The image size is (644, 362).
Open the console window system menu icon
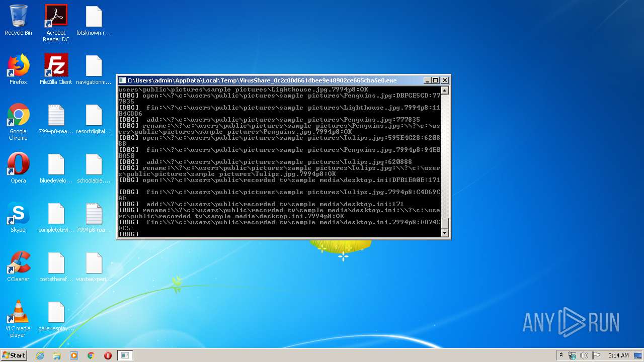click(122, 80)
